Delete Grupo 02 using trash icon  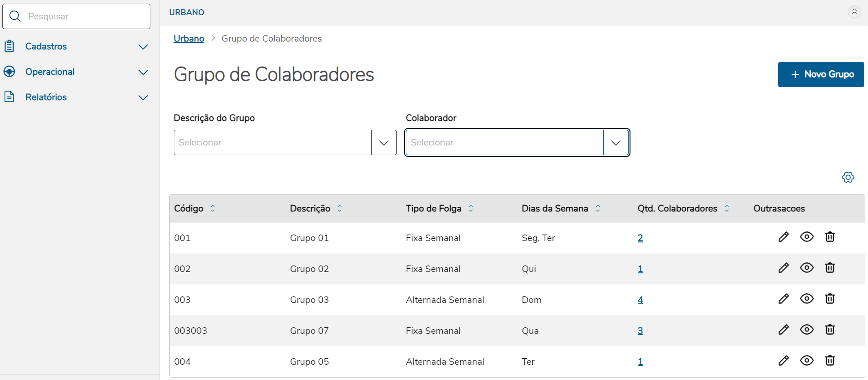(830, 268)
